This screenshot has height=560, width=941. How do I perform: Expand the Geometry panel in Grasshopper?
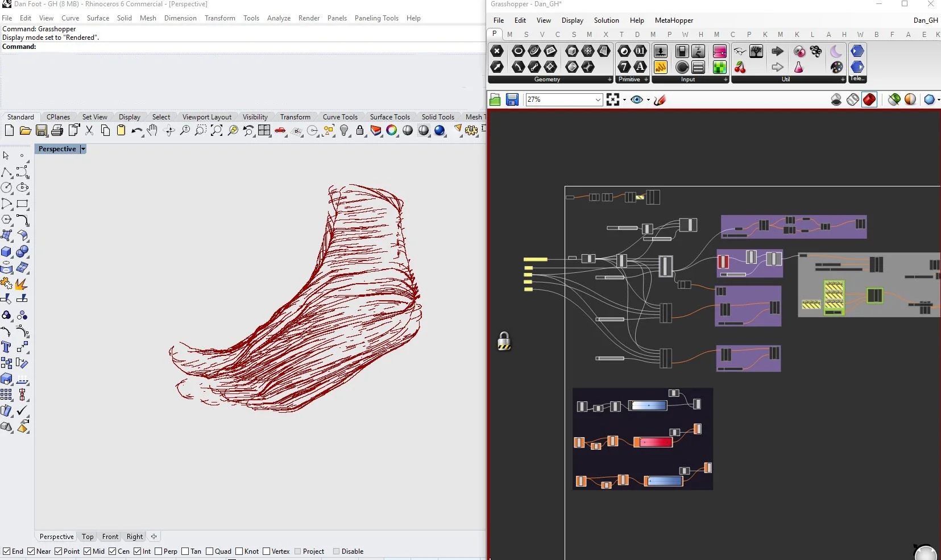[610, 80]
